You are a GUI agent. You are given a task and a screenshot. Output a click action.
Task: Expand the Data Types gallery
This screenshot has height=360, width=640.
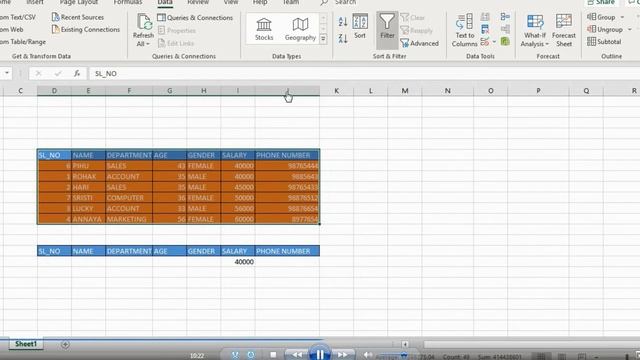[323, 39]
